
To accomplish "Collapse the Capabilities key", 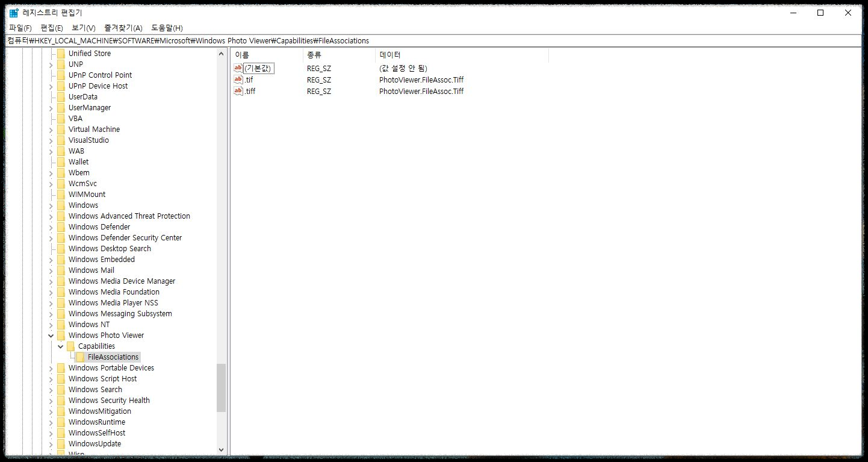I will (x=61, y=346).
